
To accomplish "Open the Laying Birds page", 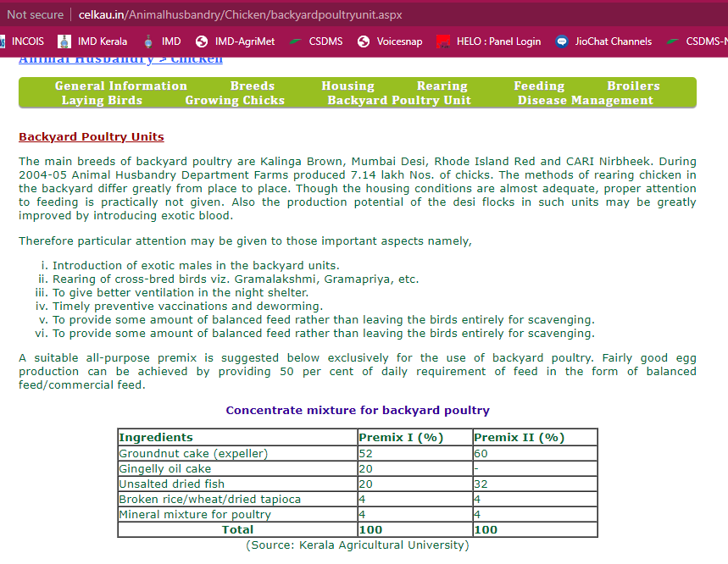I will [102, 100].
